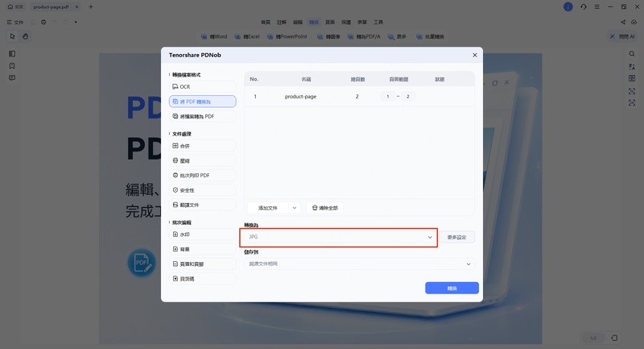
Task: Open the 更多 conversion dropdown in ribbon
Action: click(397, 36)
